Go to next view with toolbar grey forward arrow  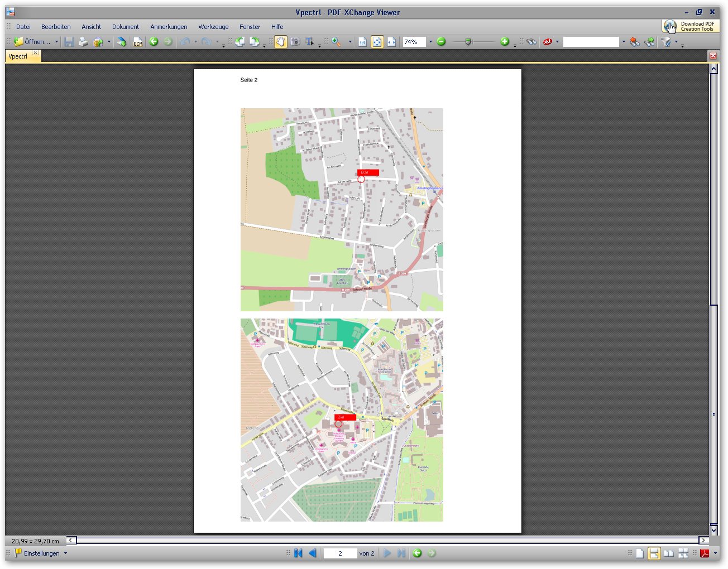(x=168, y=42)
